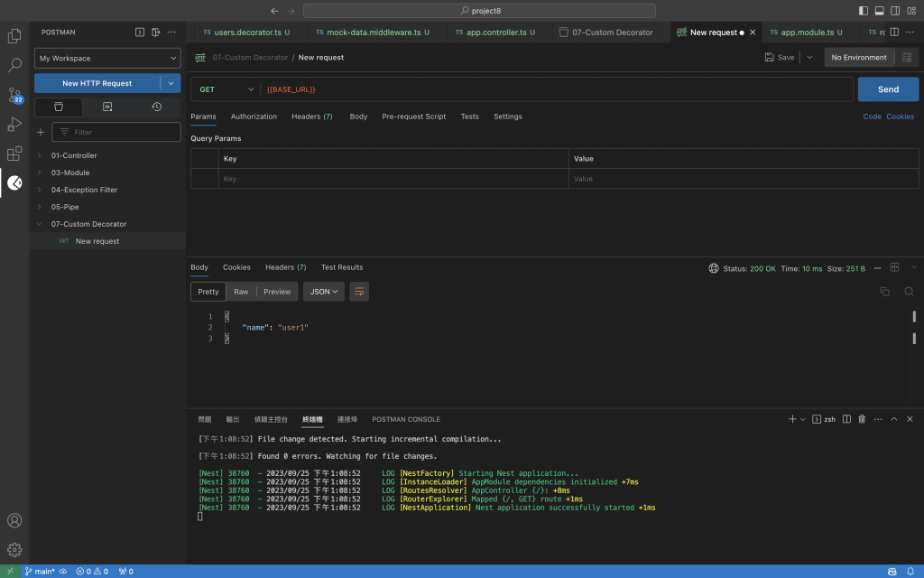Image resolution: width=924 pixels, height=578 pixels.
Task: Search within the response body
Action: (909, 292)
